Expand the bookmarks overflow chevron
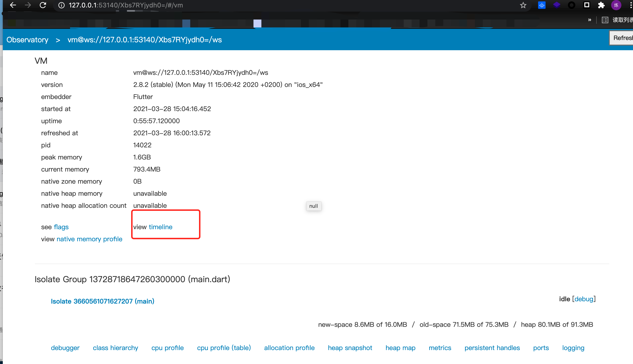The image size is (633, 364). click(590, 20)
